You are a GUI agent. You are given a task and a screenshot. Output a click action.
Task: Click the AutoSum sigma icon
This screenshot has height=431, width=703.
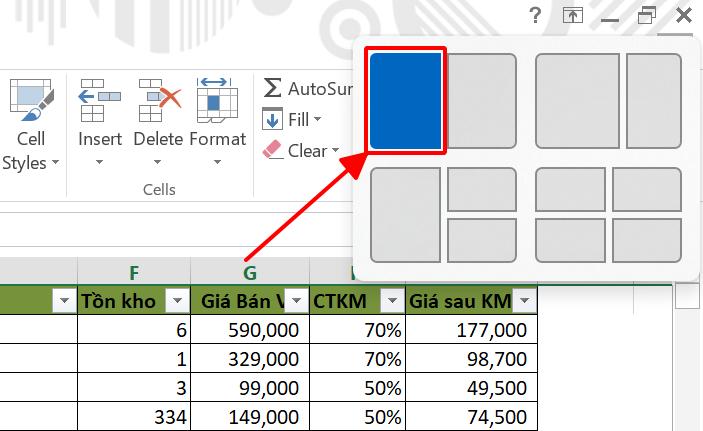[x=272, y=88]
